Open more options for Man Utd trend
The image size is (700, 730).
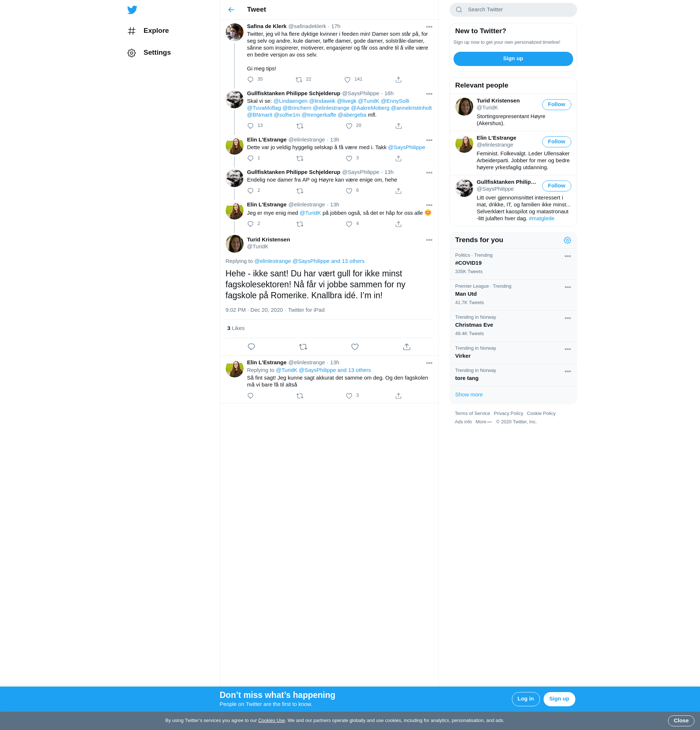coord(568,287)
